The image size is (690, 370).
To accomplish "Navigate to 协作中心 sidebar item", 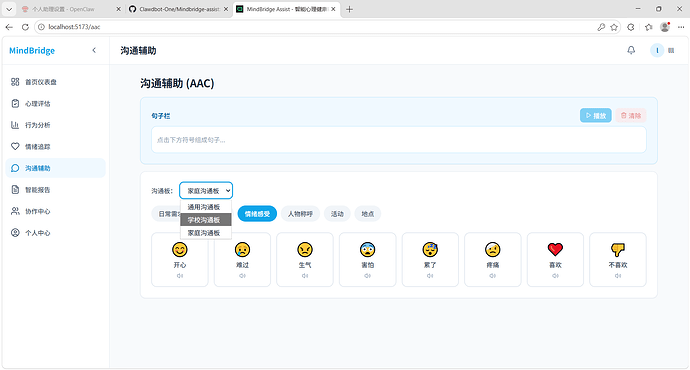I will (x=55, y=211).
